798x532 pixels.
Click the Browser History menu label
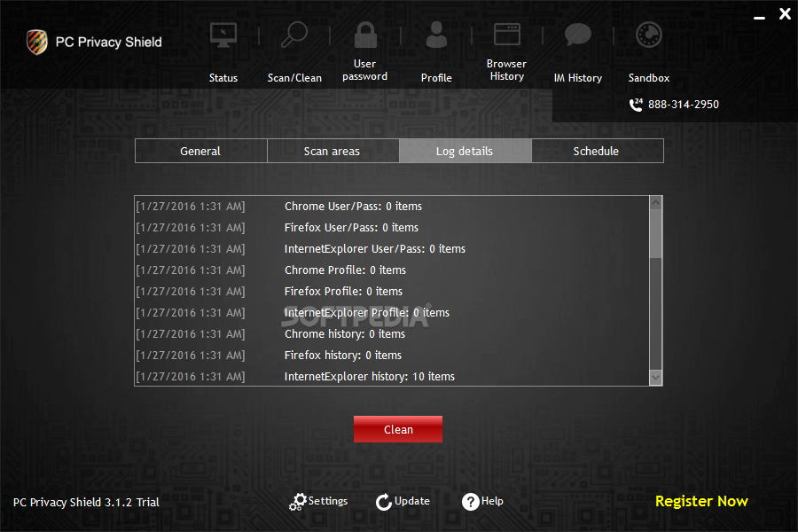(x=506, y=70)
